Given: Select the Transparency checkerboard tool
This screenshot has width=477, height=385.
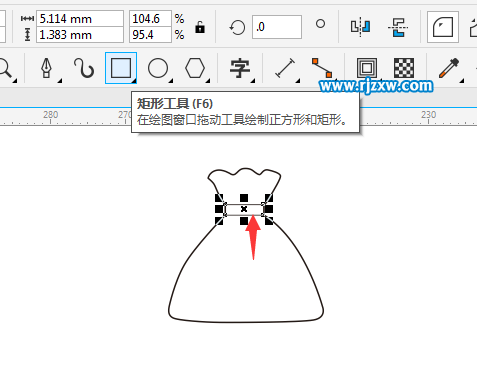Looking at the screenshot, I should [404, 68].
